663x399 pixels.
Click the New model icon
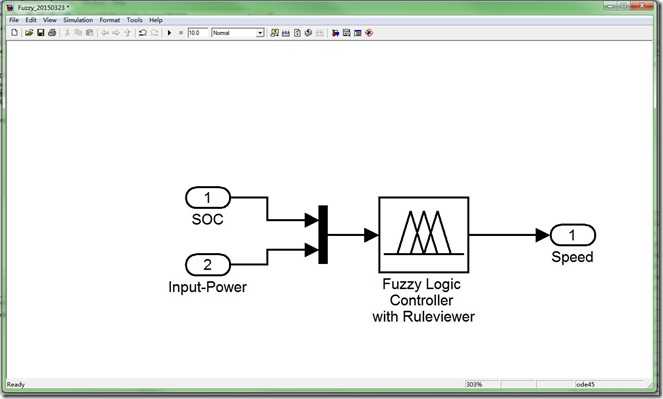tap(14, 33)
